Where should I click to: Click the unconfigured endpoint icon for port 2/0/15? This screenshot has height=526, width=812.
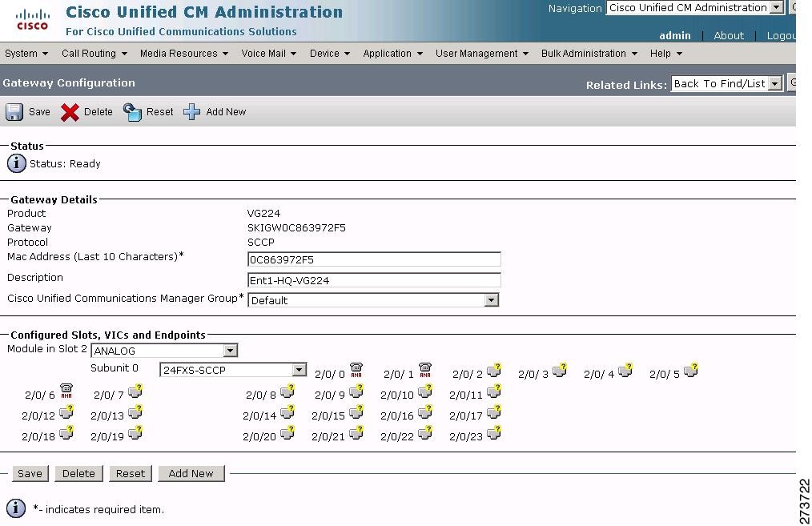point(356,412)
